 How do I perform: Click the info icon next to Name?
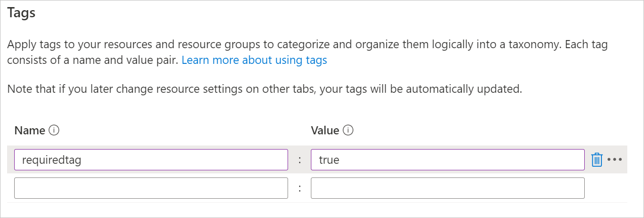point(54,130)
